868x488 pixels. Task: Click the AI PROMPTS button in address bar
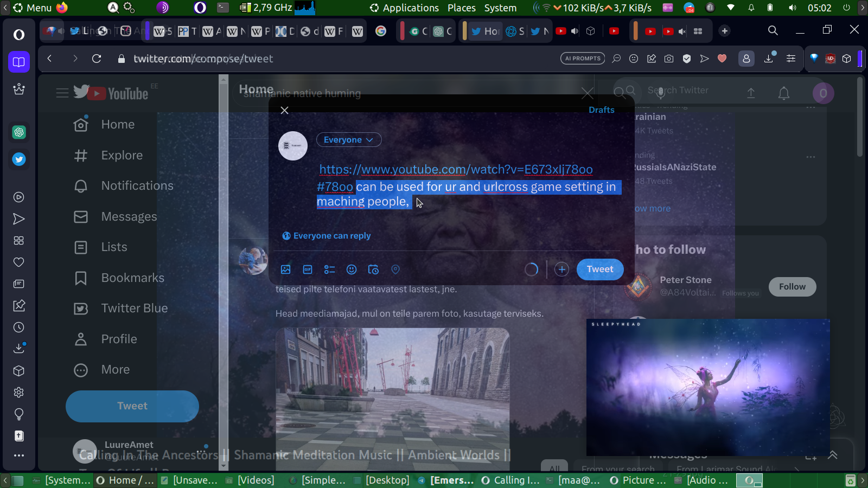pos(583,59)
